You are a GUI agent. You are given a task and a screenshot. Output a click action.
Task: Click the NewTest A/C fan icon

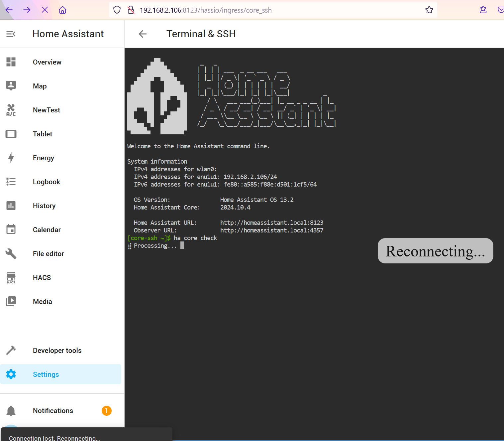click(11, 110)
